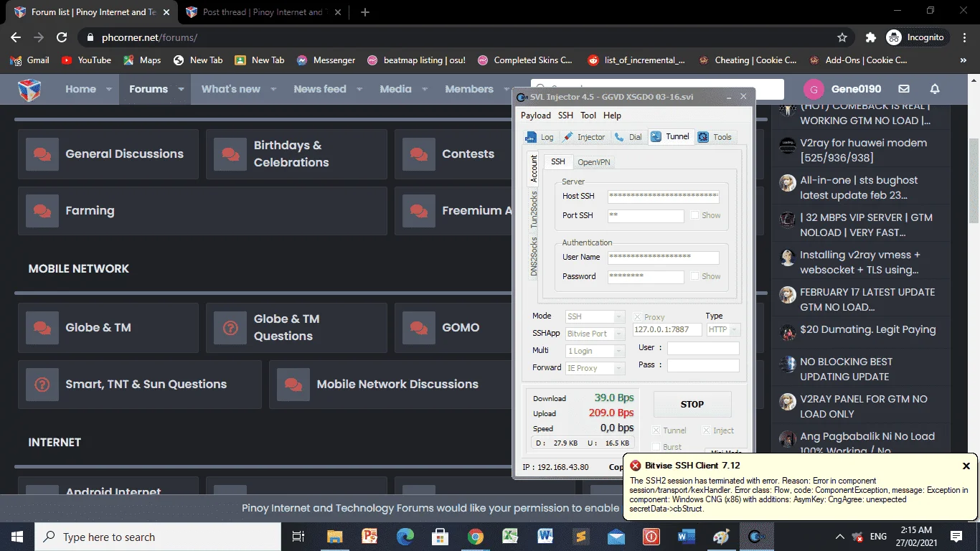Viewport: 980px width, 551px height.
Task: Open the proxy Type dropdown showing HTTP
Action: (x=723, y=330)
